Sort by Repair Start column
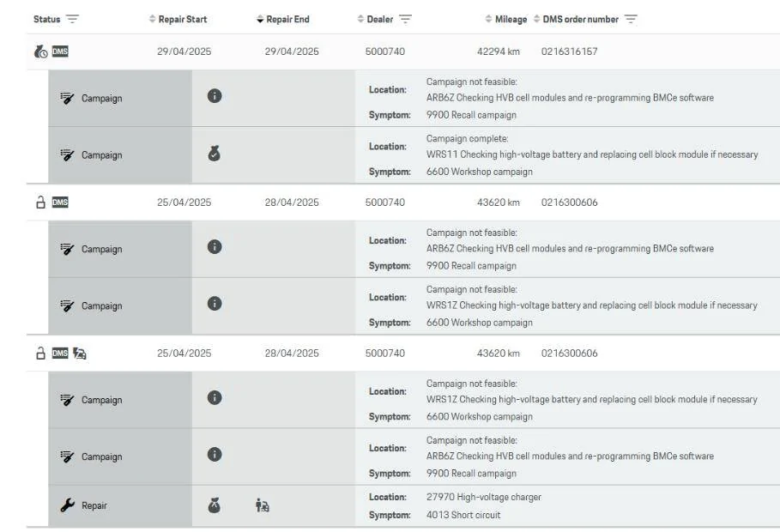Image resolution: width=780 pixels, height=532 pixels. point(178,20)
